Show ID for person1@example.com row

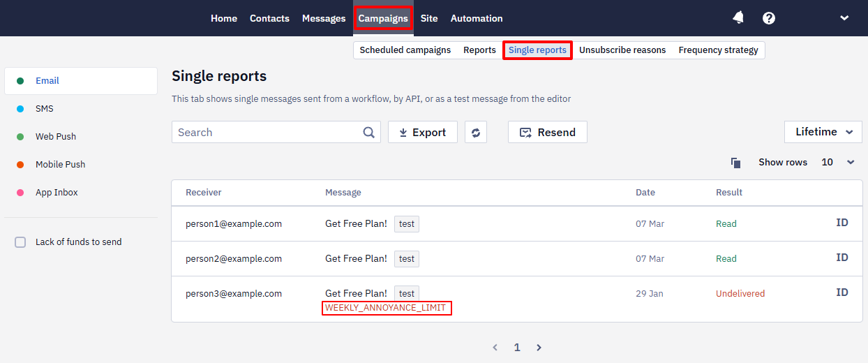[842, 223]
